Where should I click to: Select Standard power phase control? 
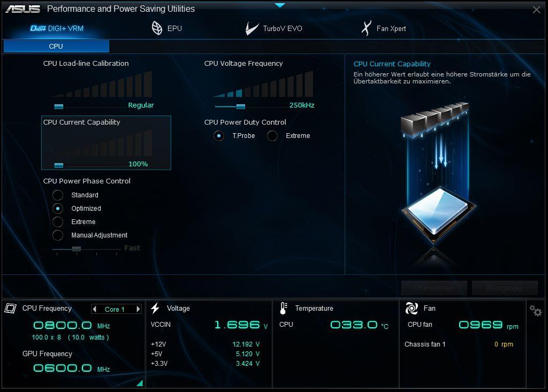58,195
